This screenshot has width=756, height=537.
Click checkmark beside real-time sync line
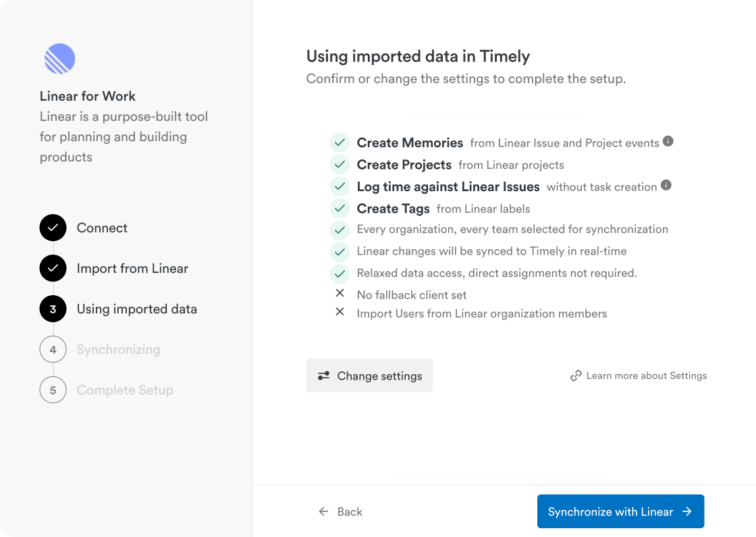[x=339, y=252]
